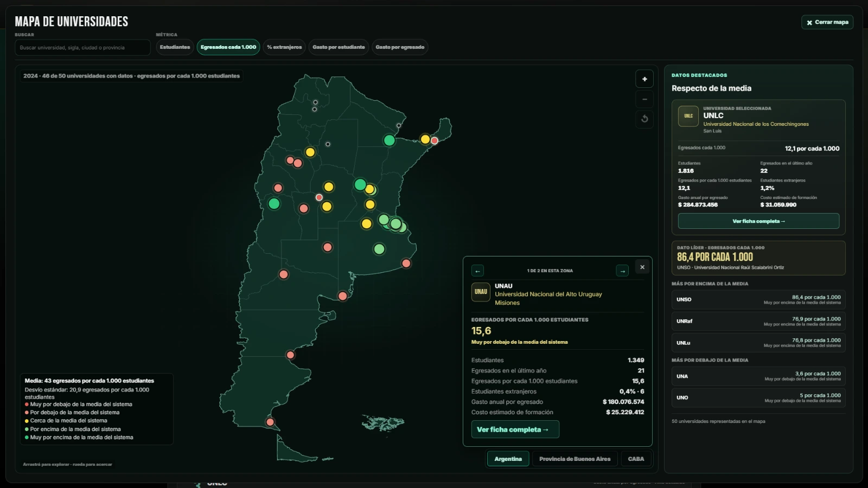Image resolution: width=868 pixels, height=488 pixels.
Task: Select the Gasto por egresado metric
Action: tap(400, 47)
